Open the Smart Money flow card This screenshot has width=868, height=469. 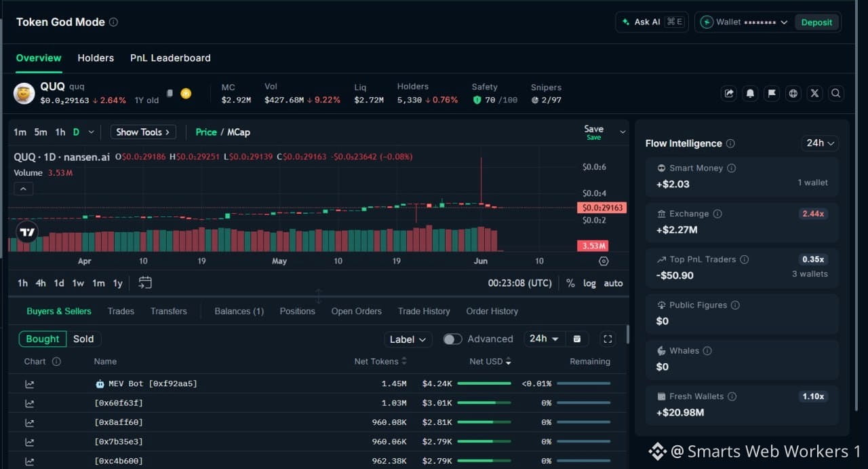click(742, 177)
